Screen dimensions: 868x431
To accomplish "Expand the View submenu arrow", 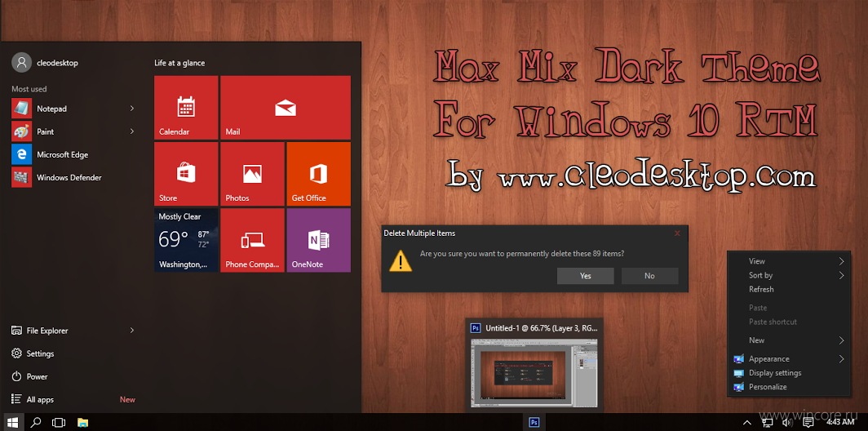I will pyautogui.click(x=841, y=261).
